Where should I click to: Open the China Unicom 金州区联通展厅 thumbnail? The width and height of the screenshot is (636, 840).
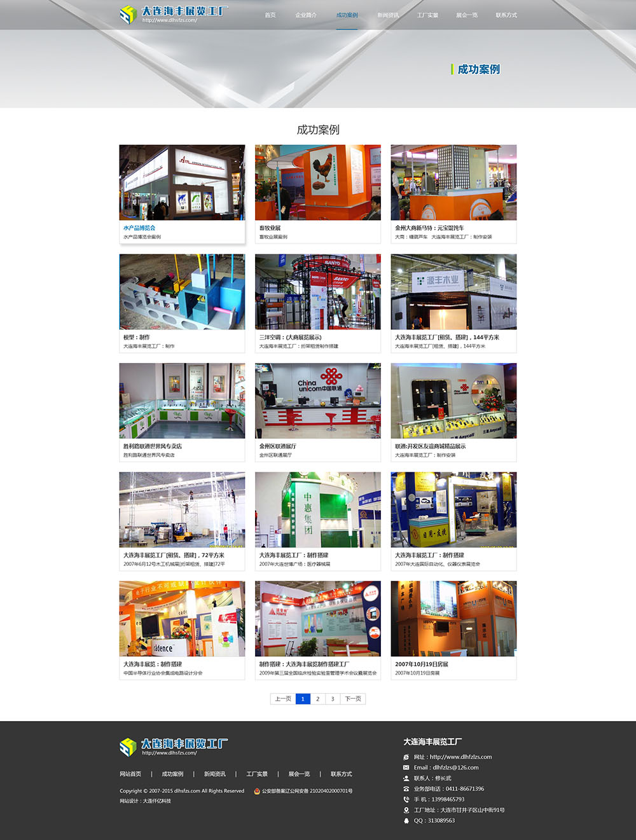click(x=318, y=401)
